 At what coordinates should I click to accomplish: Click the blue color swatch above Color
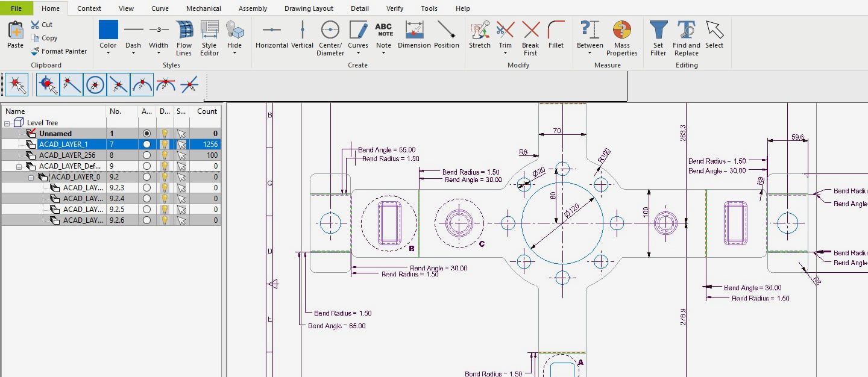pyautogui.click(x=108, y=28)
